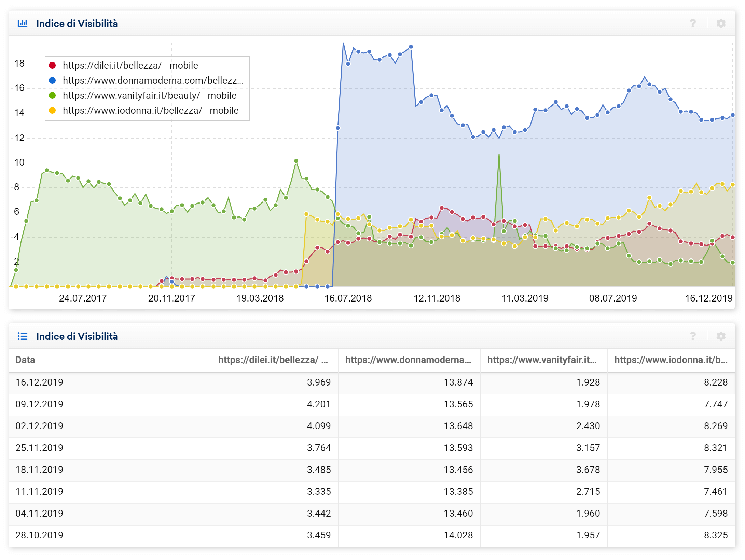Toggle donnamoderna.com series in the legend

(153, 80)
